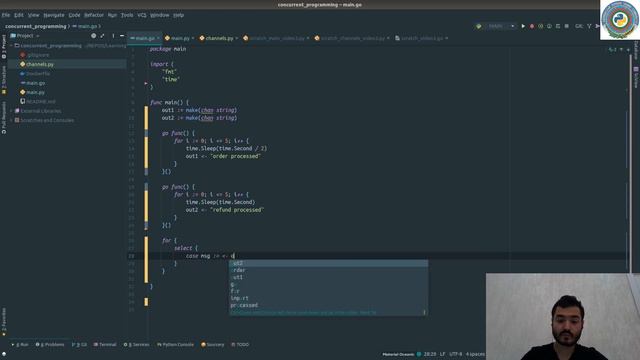640x360 pixels.
Task: Click the UTF-8 encoding in the status bar
Action: [456, 354]
